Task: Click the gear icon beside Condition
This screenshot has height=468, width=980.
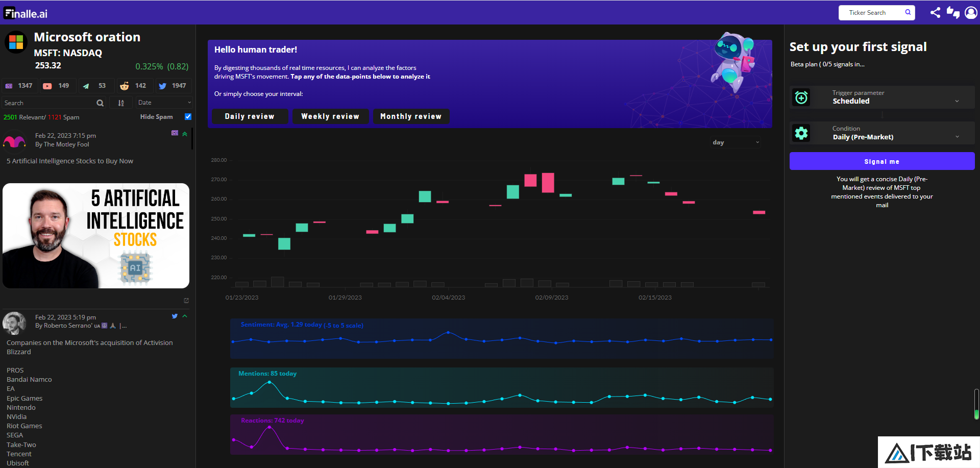Action: pyautogui.click(x=801, y=133)
